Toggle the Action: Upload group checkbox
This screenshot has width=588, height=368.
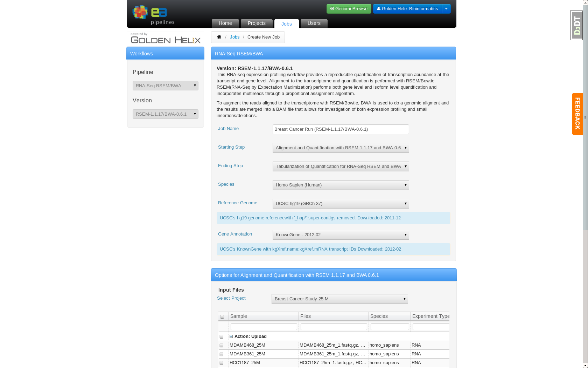222,336
